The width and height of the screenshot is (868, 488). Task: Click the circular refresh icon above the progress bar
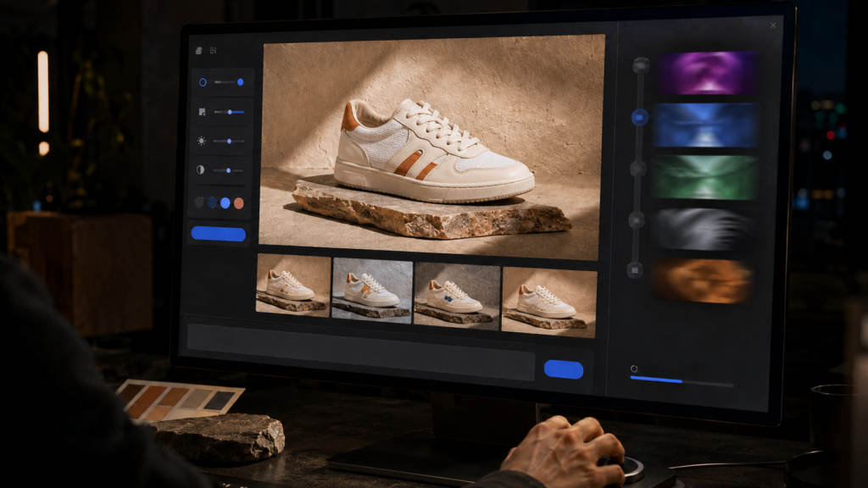click(x=634, y=369)
